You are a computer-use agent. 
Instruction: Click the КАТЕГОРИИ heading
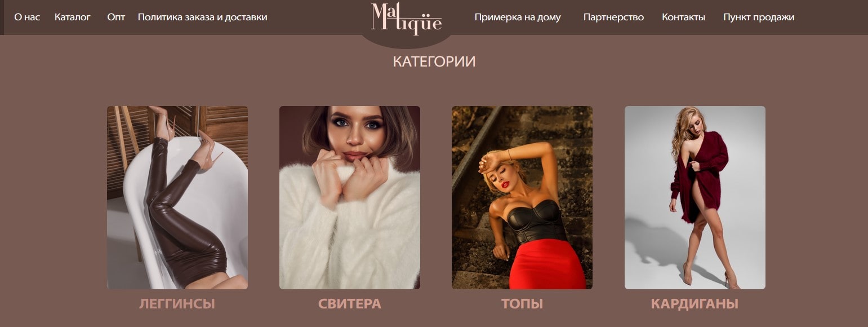pos(434,61)
